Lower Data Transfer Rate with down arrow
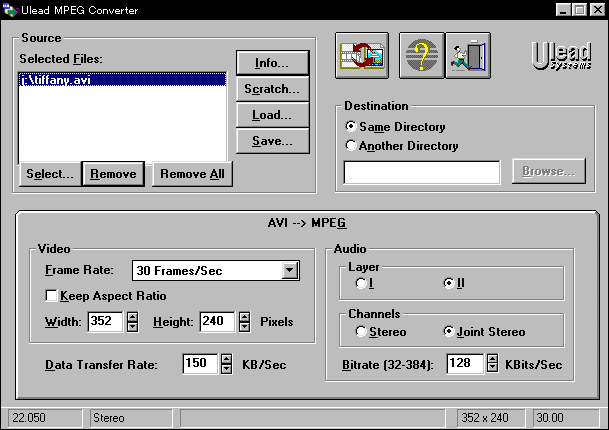This screenshot has width=609, height=430. coord(226,369)
